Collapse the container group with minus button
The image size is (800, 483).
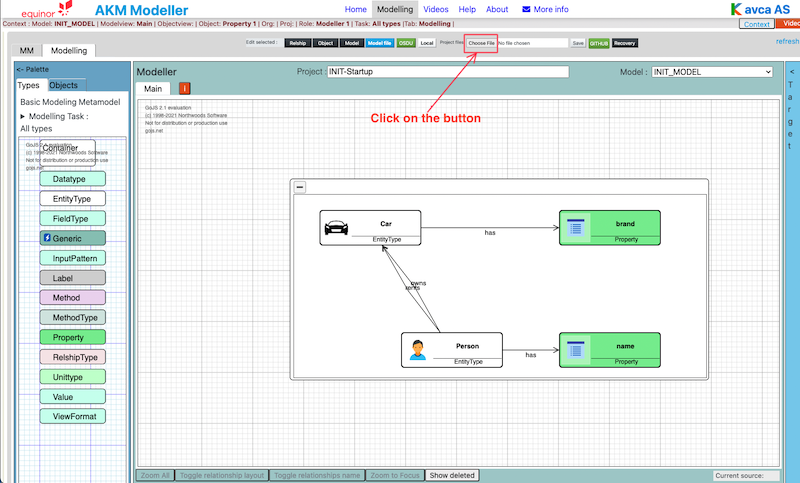point(300,187)
